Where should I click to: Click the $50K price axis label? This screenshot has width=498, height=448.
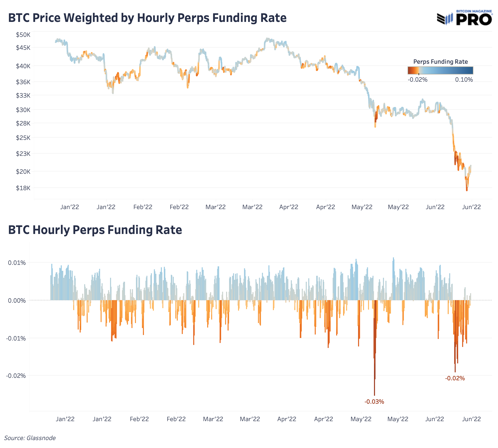23,35
